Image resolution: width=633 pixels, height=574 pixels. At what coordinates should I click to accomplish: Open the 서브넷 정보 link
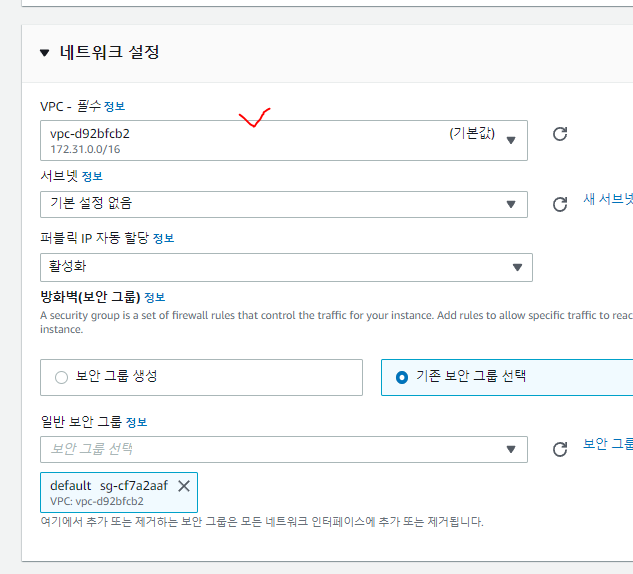point(92,177)
